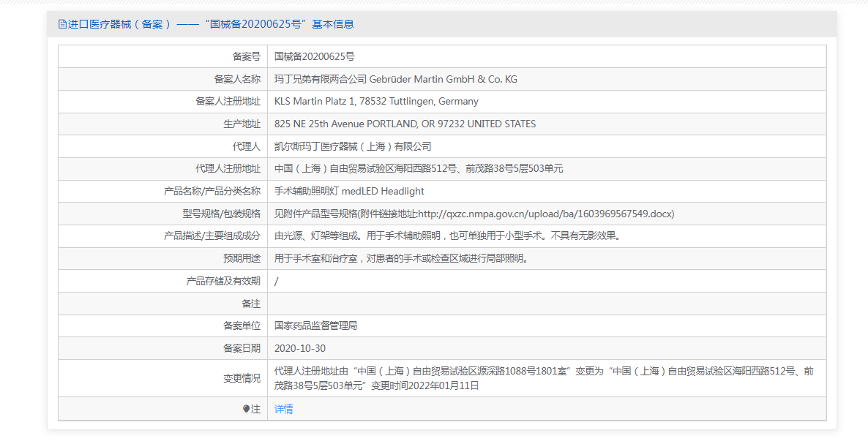The height and width of the screenshot is (444, 868).
Task: Open the 详情 link
Action: pyautogui.click(x=283, y=409)
